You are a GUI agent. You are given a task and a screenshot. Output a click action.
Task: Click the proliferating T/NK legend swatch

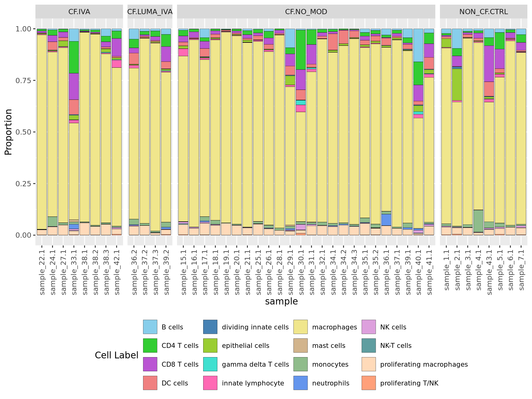369,383
